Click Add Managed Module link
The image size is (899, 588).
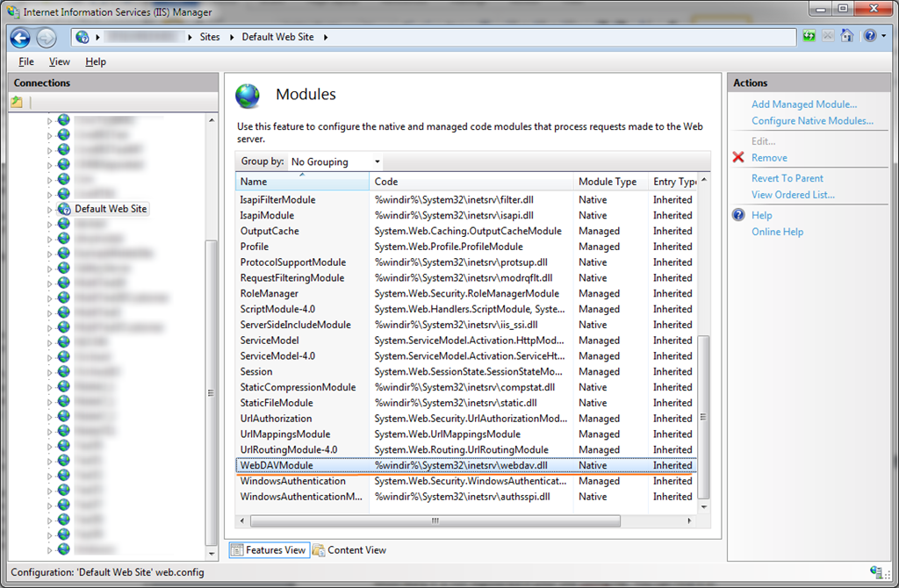804,104
